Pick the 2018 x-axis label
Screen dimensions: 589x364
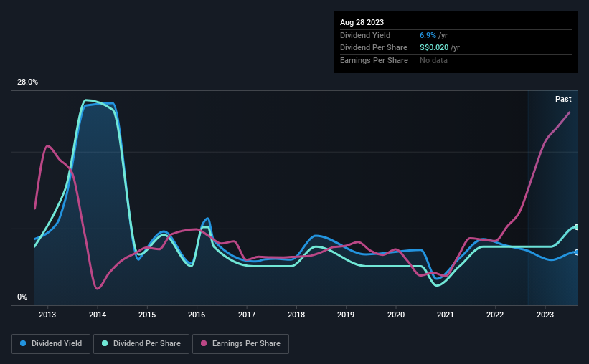point(296,315)
